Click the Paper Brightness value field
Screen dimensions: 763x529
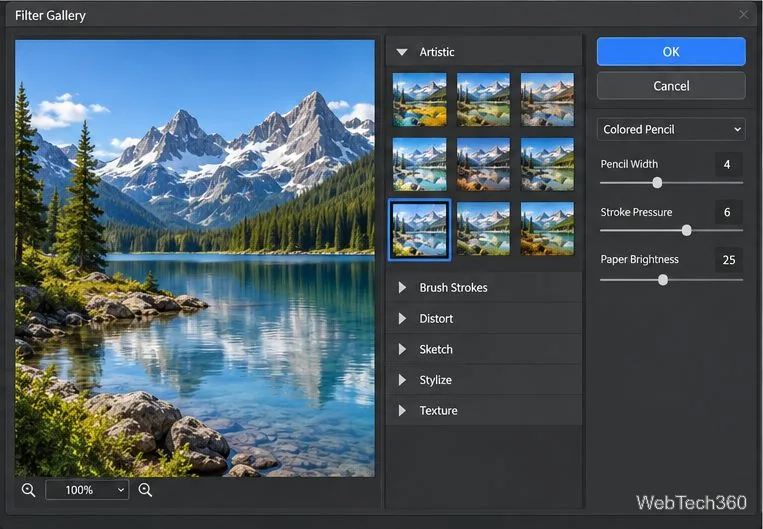coord(728,260)
